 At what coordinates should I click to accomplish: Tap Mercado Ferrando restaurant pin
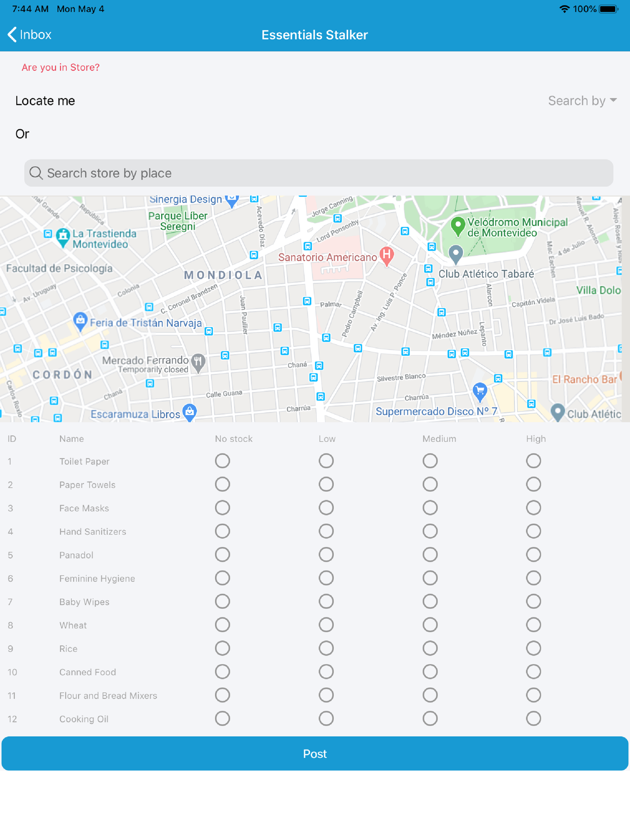pos(198,363)
